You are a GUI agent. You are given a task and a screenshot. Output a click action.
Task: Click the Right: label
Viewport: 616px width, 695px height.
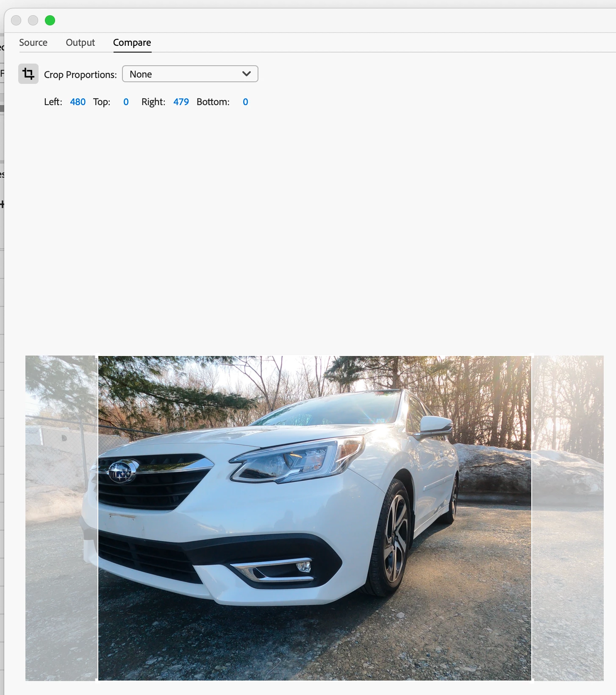pos(153,102)
